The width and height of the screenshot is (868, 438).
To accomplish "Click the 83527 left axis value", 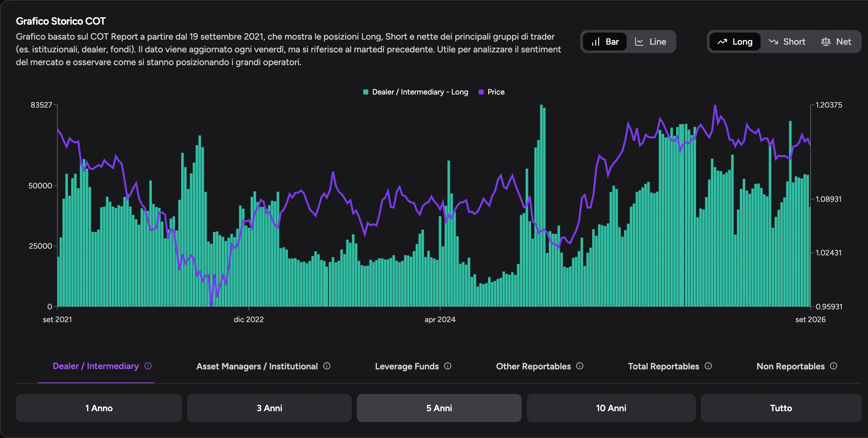I will point(41,105).
